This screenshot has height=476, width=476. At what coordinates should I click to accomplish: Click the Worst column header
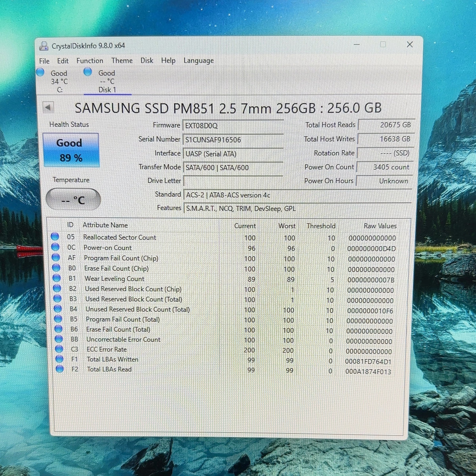(287, 226)
